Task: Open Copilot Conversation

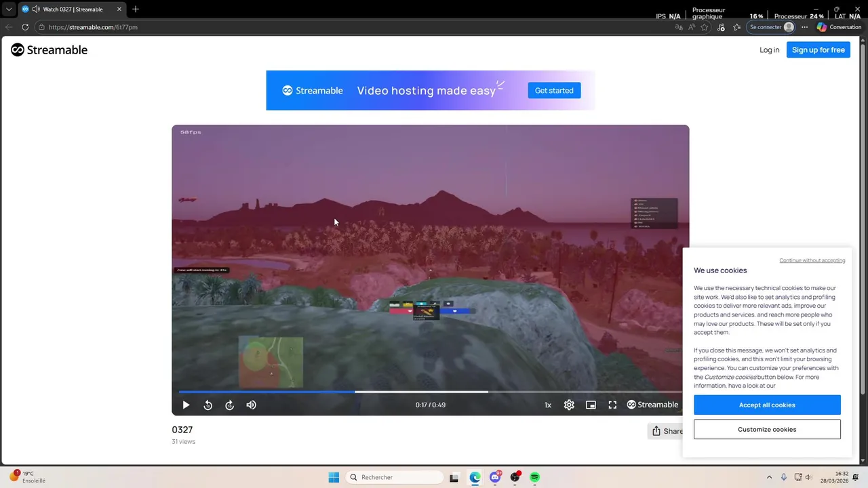Action: tap(839, 27)
